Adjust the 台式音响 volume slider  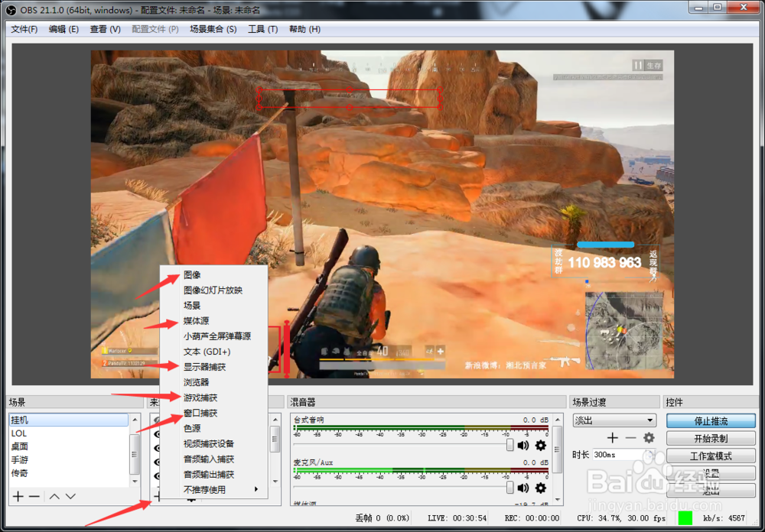point(509,445)
